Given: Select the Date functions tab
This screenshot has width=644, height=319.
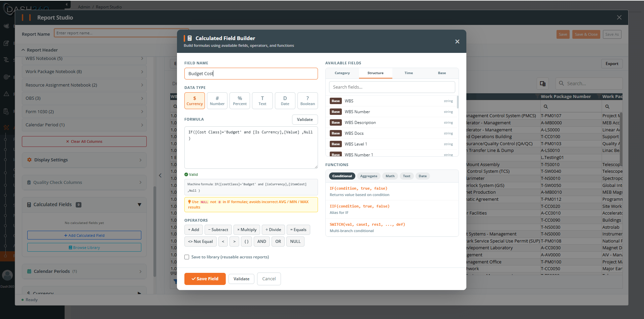Looking at the screenshot, I should pos(423,176).
